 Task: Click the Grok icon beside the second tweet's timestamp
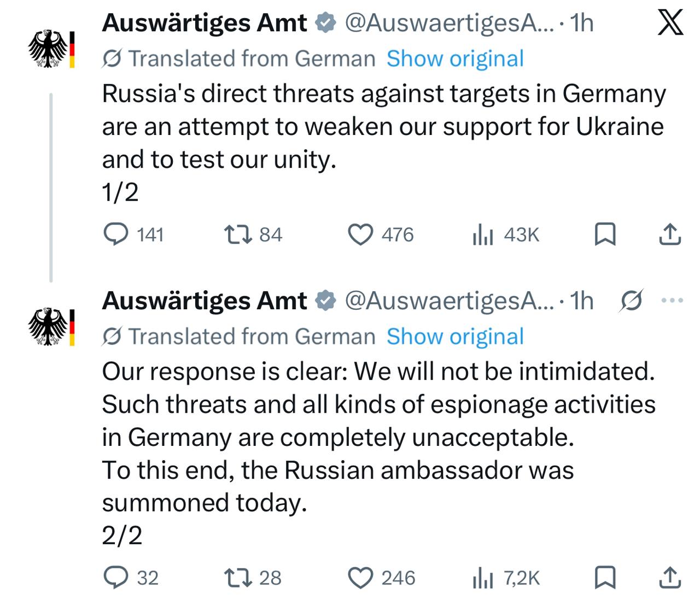631,301
